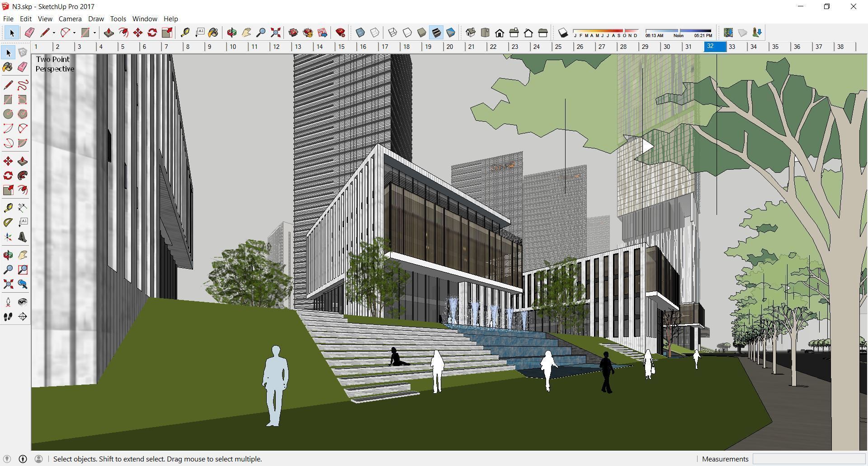This screenshot has width=868, height=466.
Task: Select the Paint Bucket tool
Action: click(213, 32)
